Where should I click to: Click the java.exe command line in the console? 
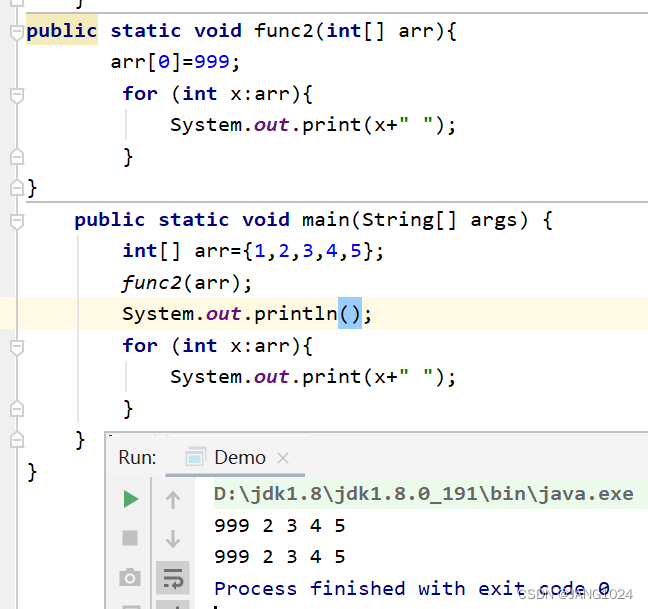pos(424,494)
